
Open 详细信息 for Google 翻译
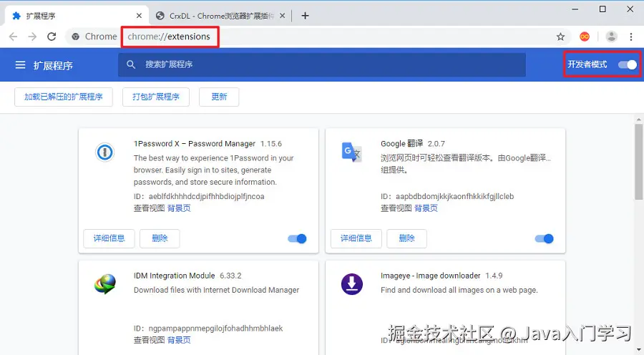coord(356,238)
